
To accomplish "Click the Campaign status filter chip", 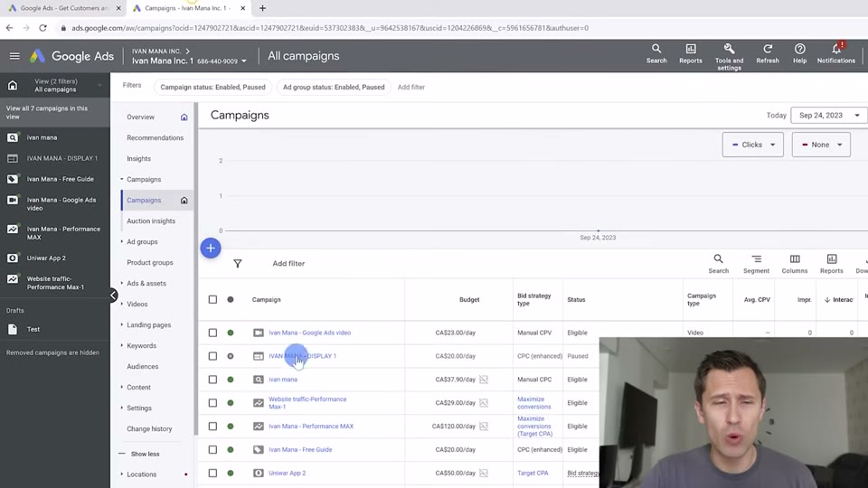I will coord(212,87).
